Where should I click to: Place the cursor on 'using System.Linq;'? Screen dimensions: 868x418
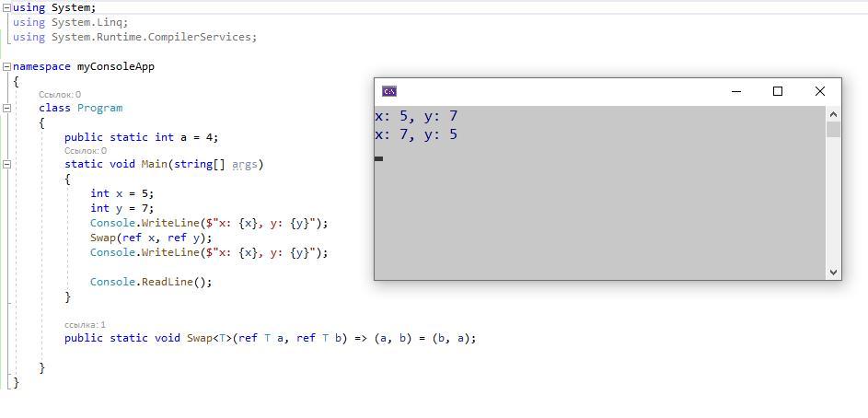pos(70,23)
